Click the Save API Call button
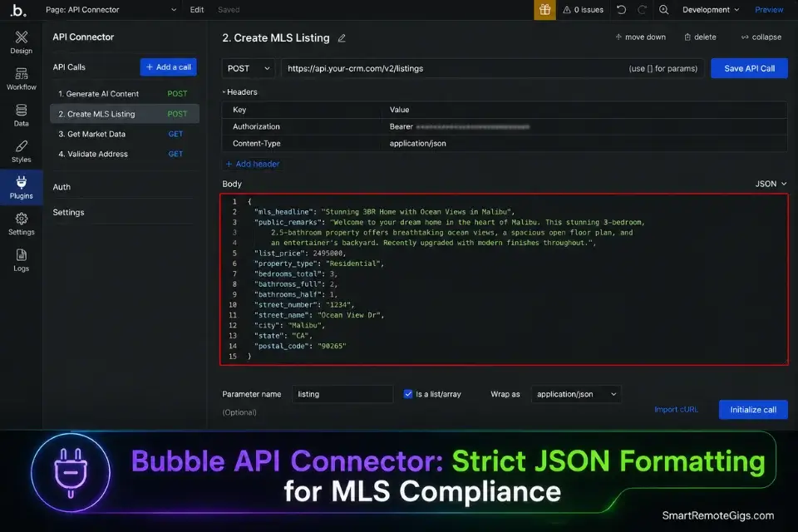 click(749, 68)
